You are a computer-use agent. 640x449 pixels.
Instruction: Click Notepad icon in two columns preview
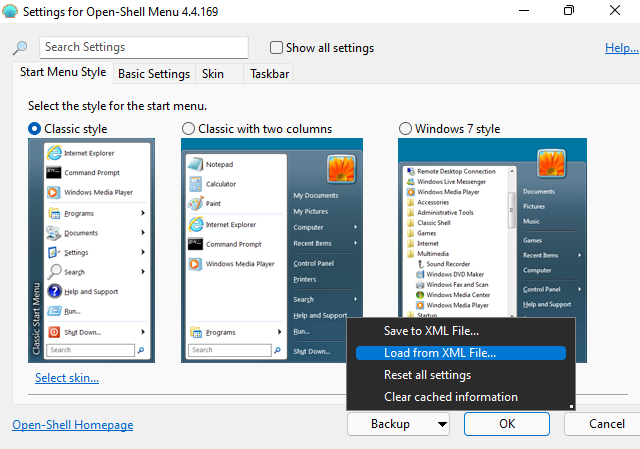[196, 164]
